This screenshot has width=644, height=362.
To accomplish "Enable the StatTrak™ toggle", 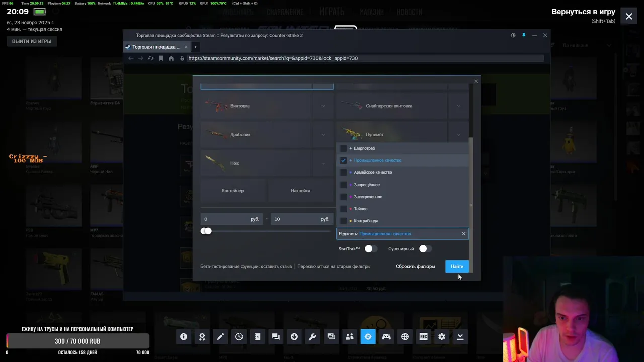I will click(x=371, y=249).
